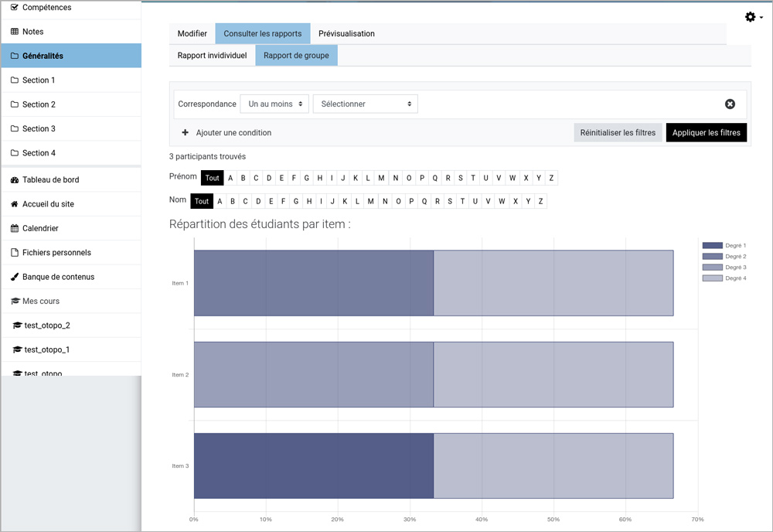Screen dimensions: 773x532
Task: Open the Calendrier calendar icon
Action: pos(15,229)
